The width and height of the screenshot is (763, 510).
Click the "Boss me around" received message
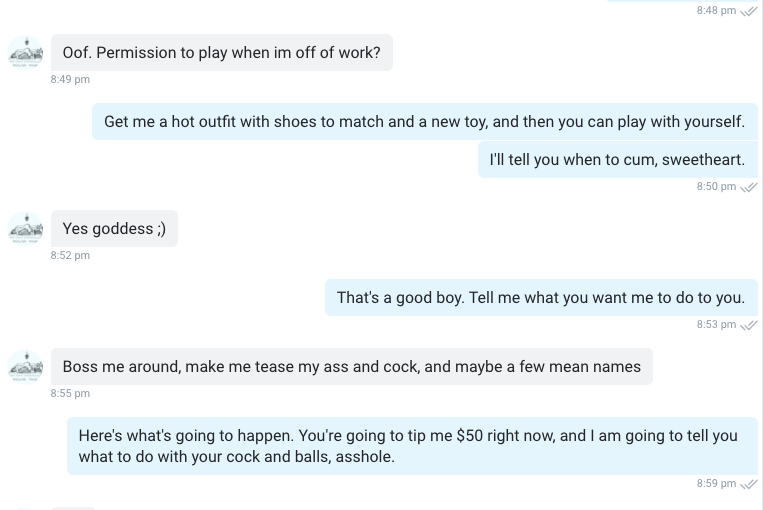pyautogui.click(x=351, y=367)
